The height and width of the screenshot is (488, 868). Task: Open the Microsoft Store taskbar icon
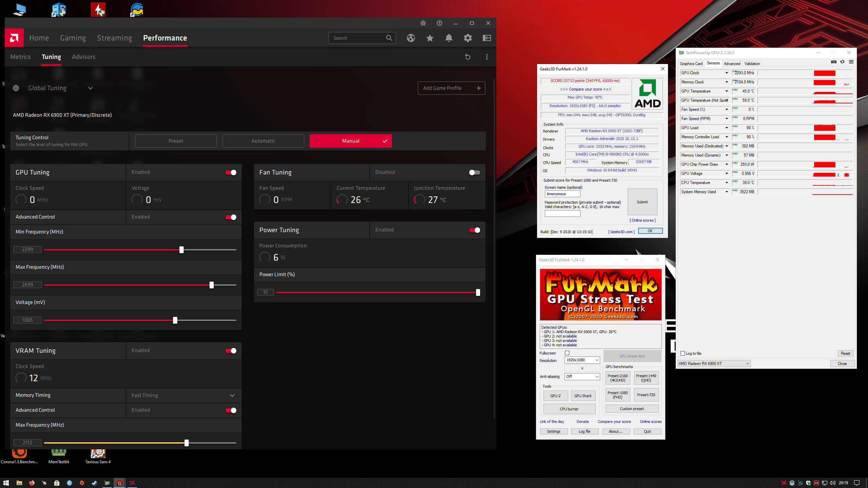57,483
